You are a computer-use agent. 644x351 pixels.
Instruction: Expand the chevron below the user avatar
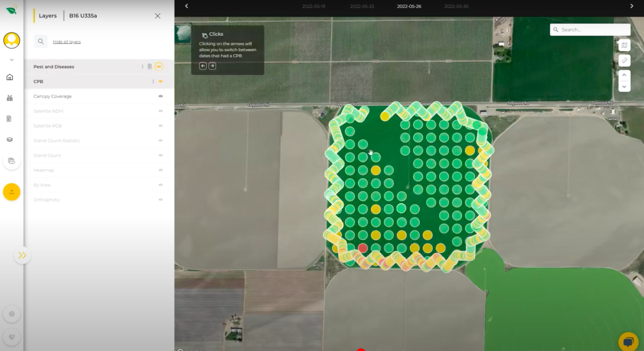coord(12,60)
